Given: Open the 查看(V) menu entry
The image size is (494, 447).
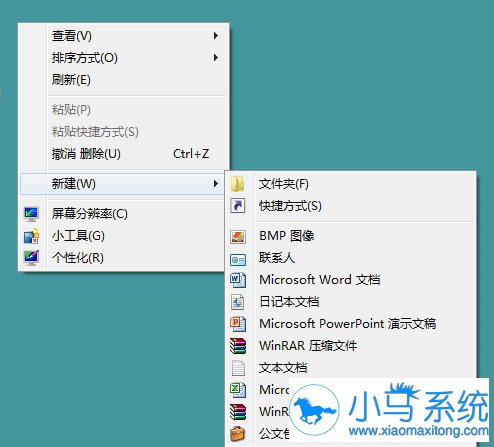Looking at the screenshot, I should (x=123, y=36).
